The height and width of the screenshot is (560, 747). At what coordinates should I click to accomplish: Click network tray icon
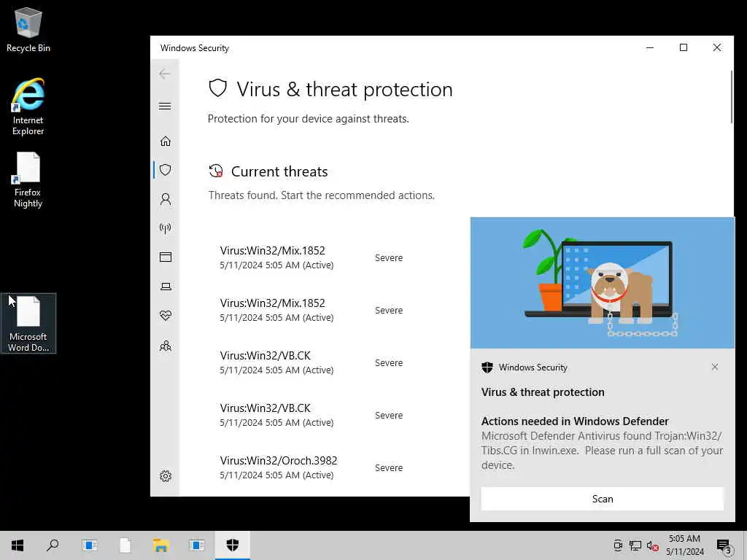click(635, 545)
